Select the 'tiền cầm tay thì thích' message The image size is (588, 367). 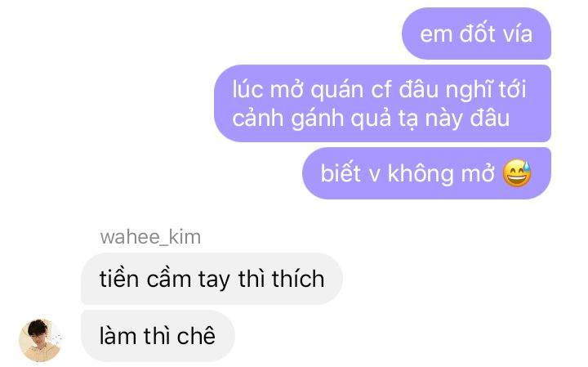pos(212,279)
